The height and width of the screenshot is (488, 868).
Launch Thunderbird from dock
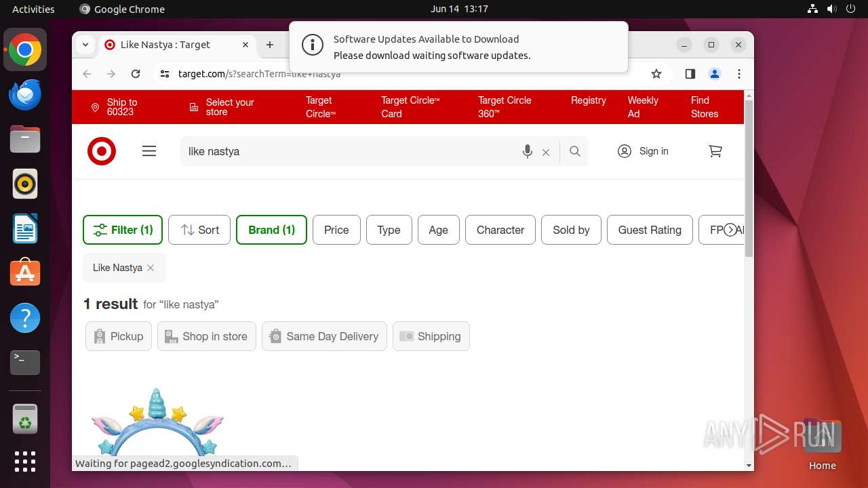click(x=25, y=94)
